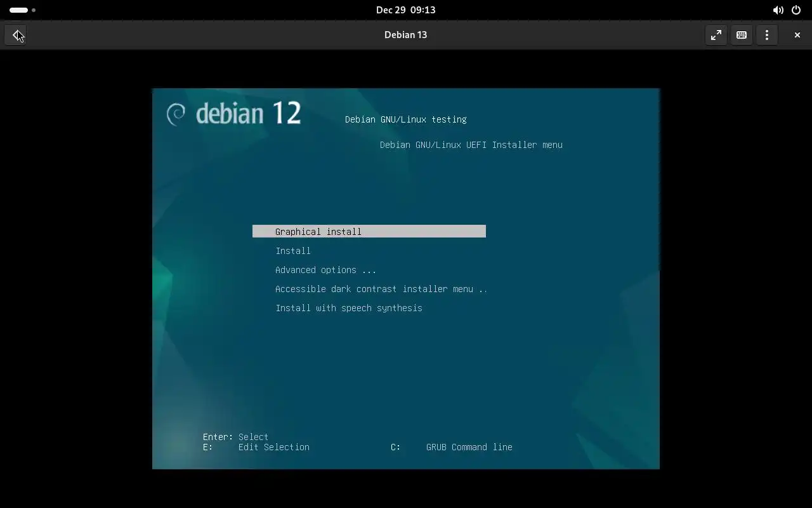Click the GRUB Command line hint
This screenshot has width=812, height=508.
pyautogui.click(x=469, y=447)
